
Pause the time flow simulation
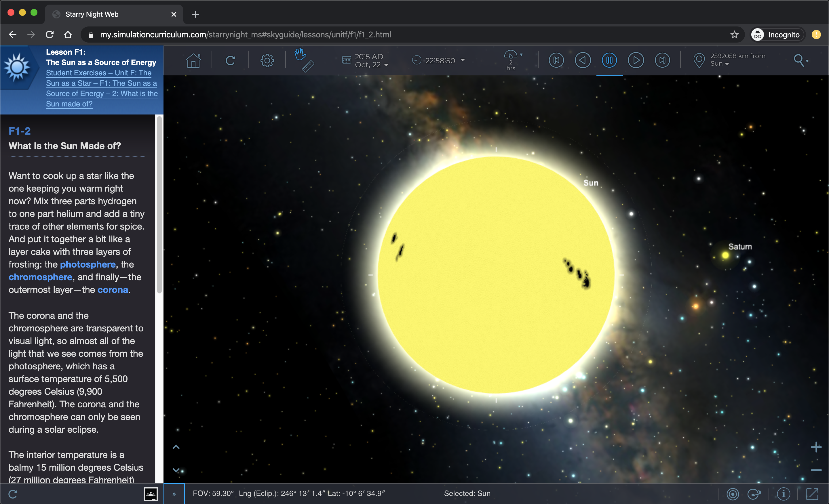609,60
